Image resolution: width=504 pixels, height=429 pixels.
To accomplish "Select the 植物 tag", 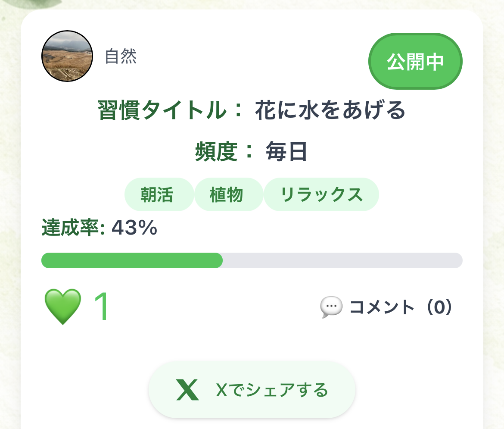I will (x=227, y=195).
